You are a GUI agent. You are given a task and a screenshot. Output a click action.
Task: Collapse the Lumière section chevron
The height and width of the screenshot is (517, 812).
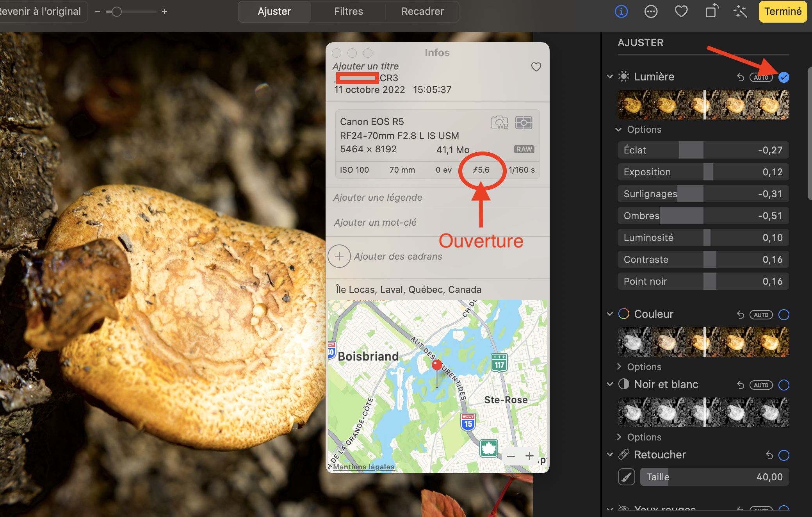610,77
